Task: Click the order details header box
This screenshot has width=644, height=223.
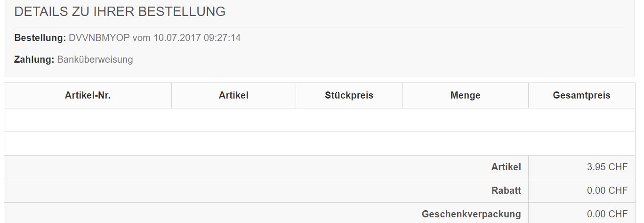Action: coord(320,38)
